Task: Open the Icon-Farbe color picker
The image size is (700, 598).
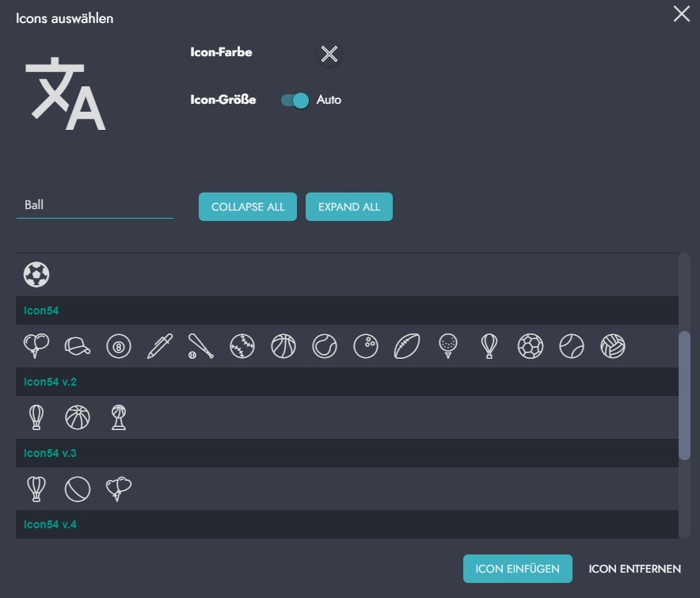Action: [329, 54]
